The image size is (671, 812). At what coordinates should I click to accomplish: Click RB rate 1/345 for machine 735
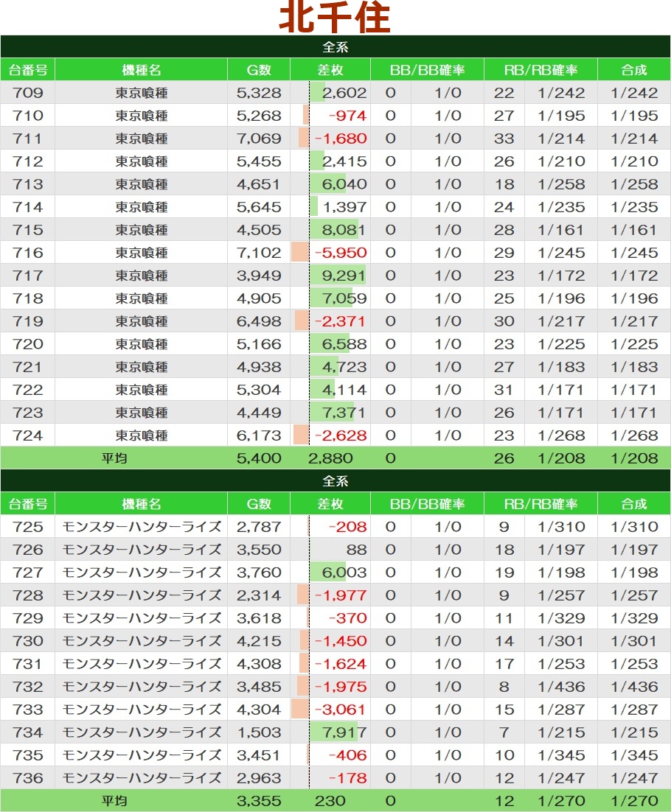561,755
